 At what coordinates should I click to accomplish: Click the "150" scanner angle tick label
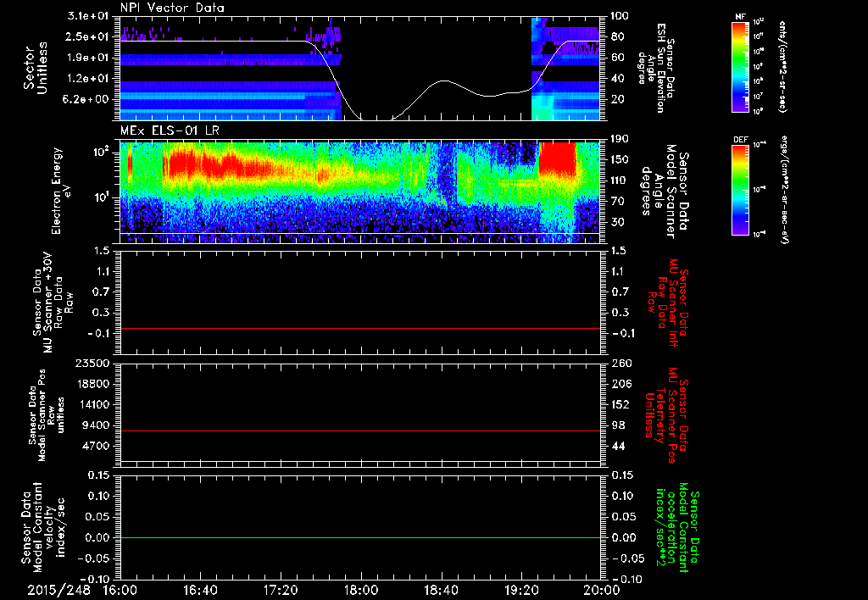[x=620, y=160]
